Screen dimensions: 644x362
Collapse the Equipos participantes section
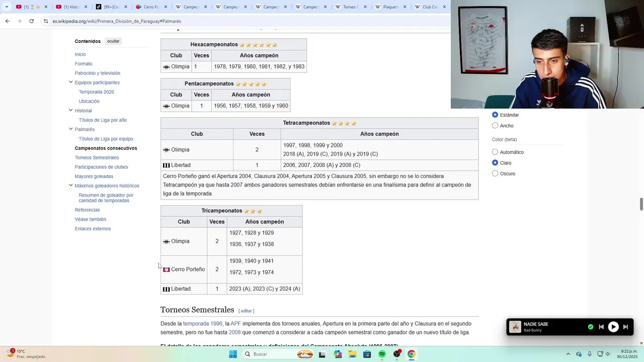coord(70,82)
